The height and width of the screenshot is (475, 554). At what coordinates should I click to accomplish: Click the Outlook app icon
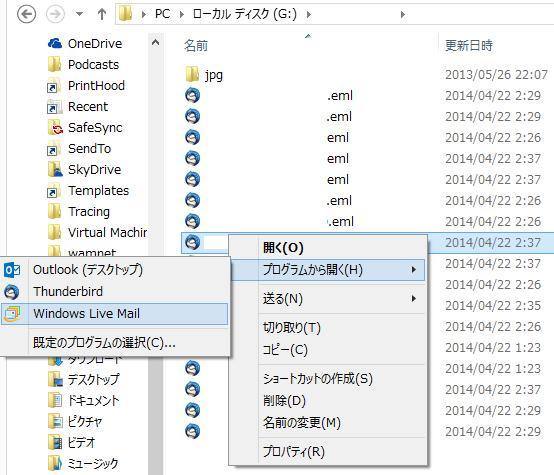pos(12,270)
